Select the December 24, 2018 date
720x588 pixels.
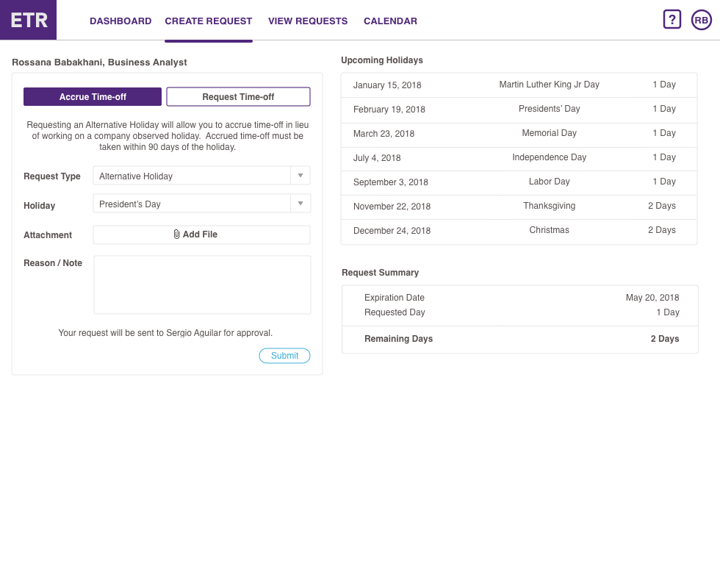coord(392,231)
